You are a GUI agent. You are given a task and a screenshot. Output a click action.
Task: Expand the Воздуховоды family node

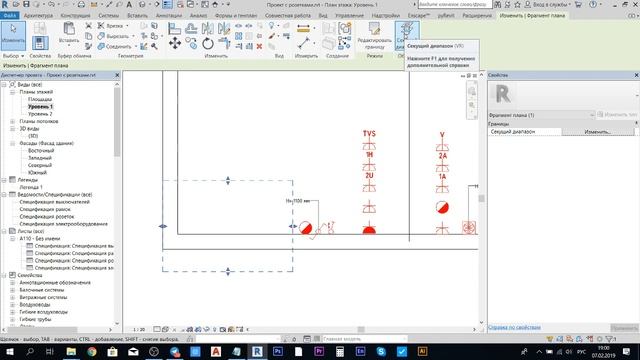click(x=12, y=304)
